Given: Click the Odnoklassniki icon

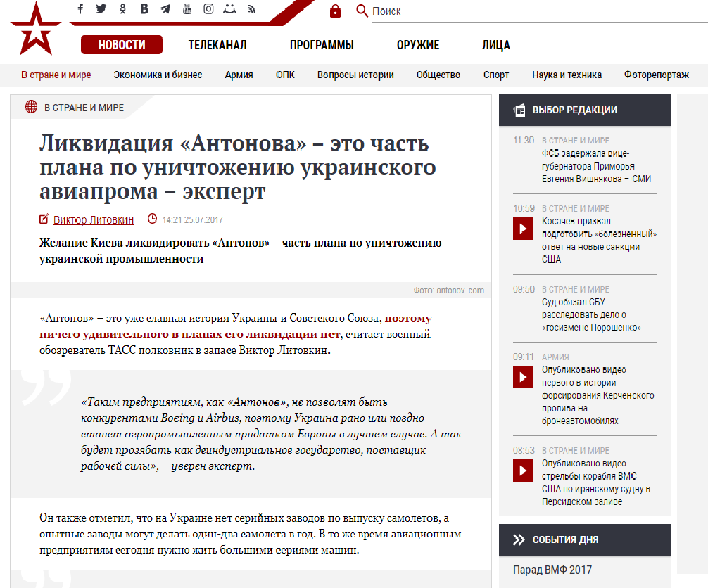Looking at the screenshot, I should (x=123, y=9).
